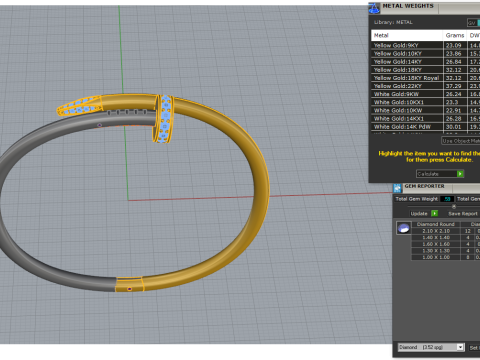Image resolution: width=480 pixels, height=360 pixels.
Task: Click the round diamond gem thumbnail
Action: tap(404, 228)
